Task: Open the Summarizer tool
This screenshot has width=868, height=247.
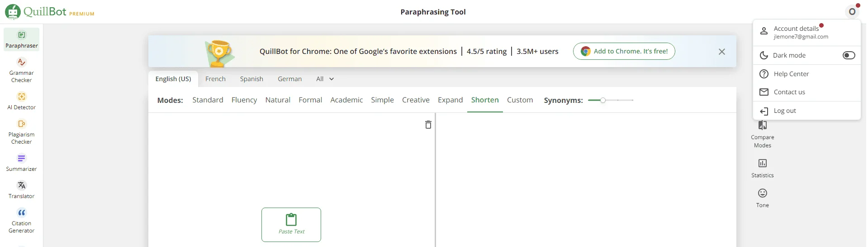Action: pos(21,163)
